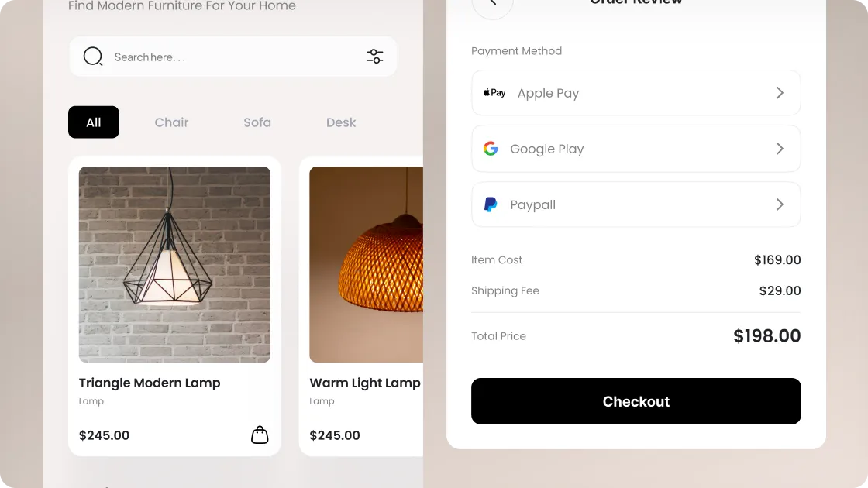The height and width of the screenshot is (488, 868).
Task: Open the Desk category tab
Action: (x=341, y=122)
